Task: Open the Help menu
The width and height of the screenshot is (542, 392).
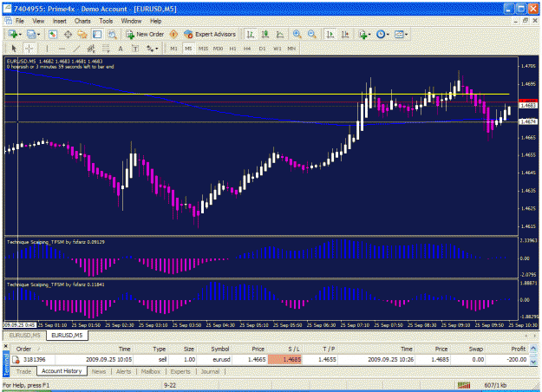Action: point(156,21)
